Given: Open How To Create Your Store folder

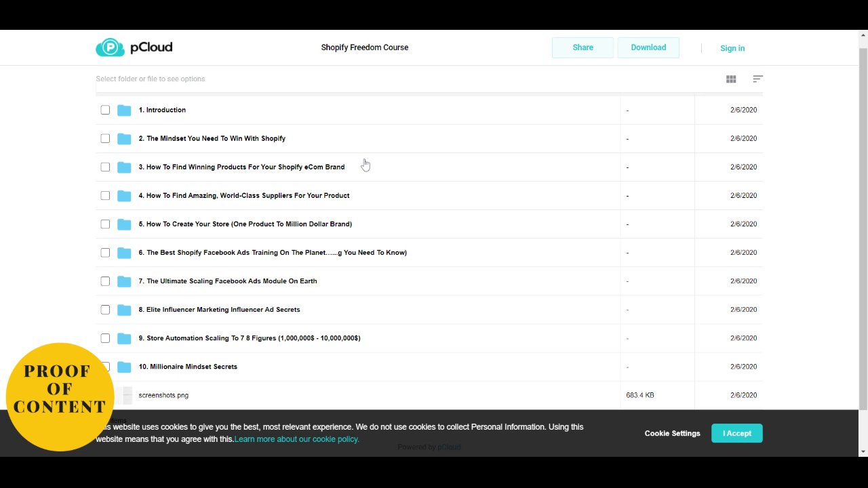Looking at the screenshot, I should pyautogui.click(x=245, y=224).
